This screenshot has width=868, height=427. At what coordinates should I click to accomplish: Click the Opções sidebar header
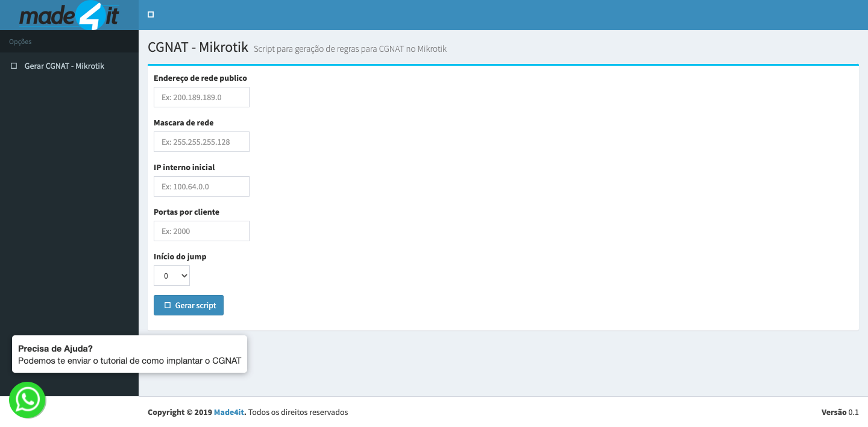[20, 42]
